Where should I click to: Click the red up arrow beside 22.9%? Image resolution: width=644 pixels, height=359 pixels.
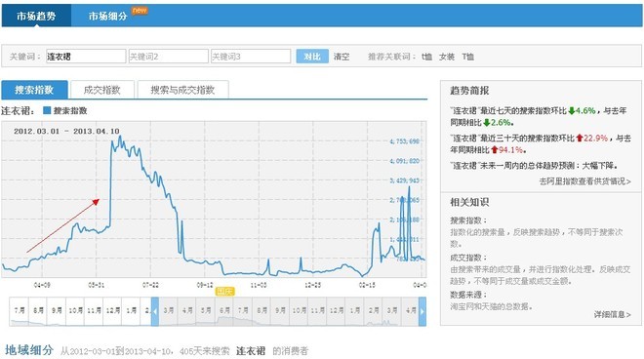(579, 138)
